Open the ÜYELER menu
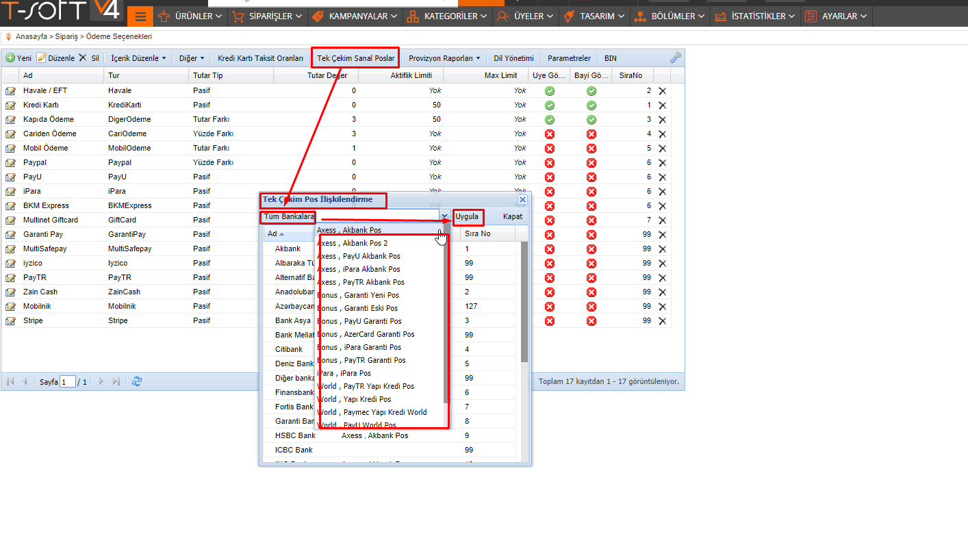This screenshot has height=560, width=968. pyautogui.click(x=525, y=16)
